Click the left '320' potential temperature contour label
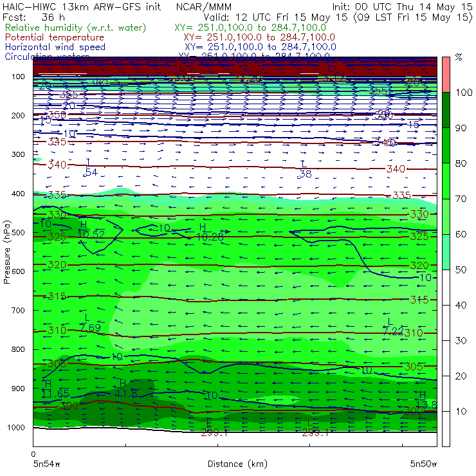This screenshot has height=476, width=476. coord(57,265)
